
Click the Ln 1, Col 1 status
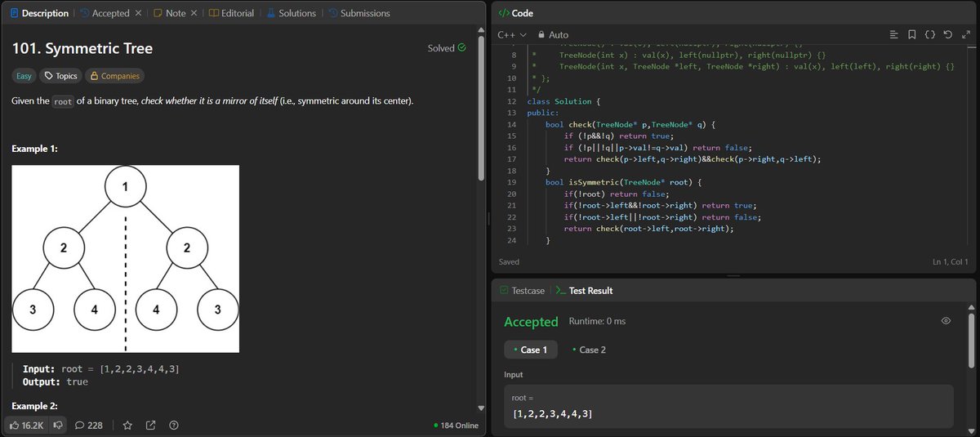click(951, 262)
